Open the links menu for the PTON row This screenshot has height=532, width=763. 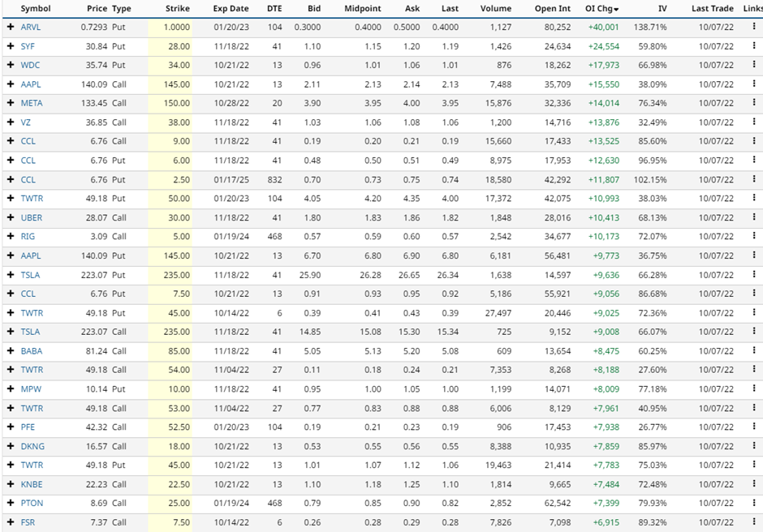[x=754, y=503]
